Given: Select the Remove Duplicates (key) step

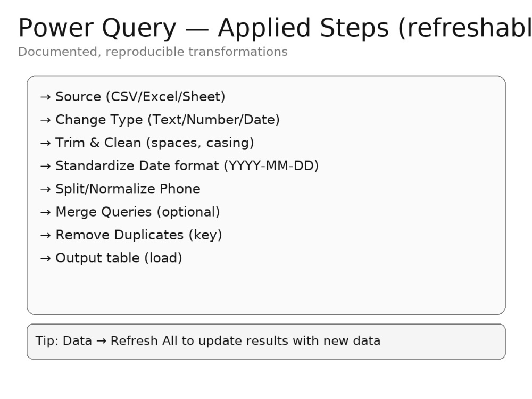Looking at the screenshot, I should [x=139, y=235].
